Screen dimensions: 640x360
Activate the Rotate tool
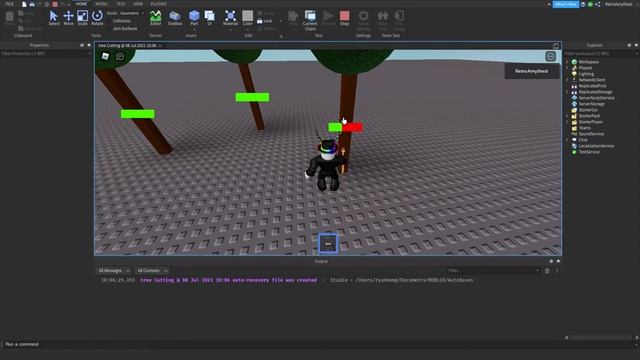(97, 18)
